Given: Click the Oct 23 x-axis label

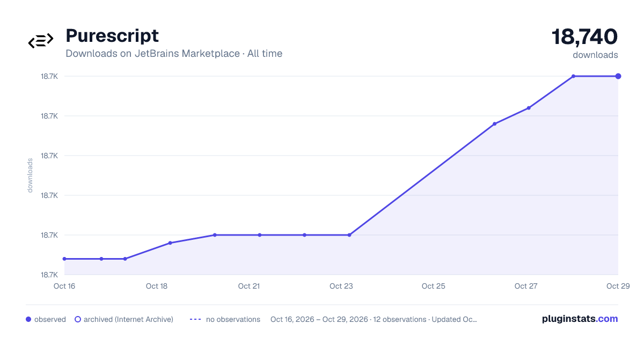Looking at the screenshot, I should 341,286.
